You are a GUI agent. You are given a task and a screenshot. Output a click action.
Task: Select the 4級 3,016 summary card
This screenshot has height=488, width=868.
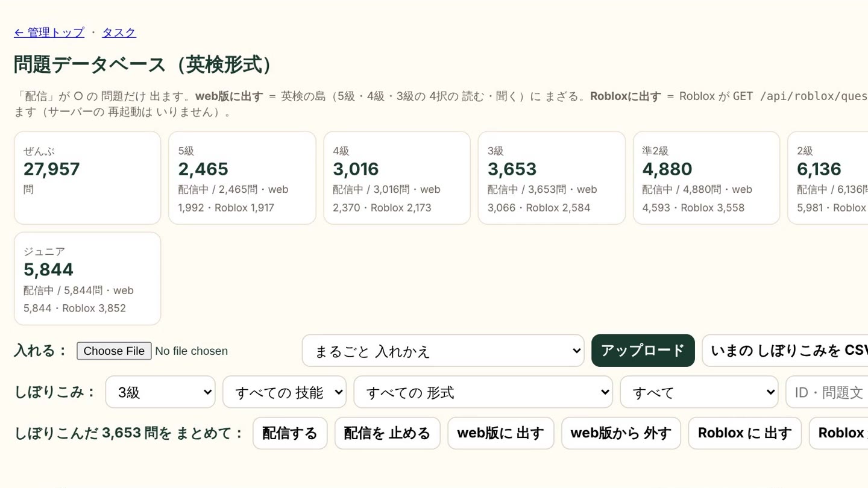397,178
